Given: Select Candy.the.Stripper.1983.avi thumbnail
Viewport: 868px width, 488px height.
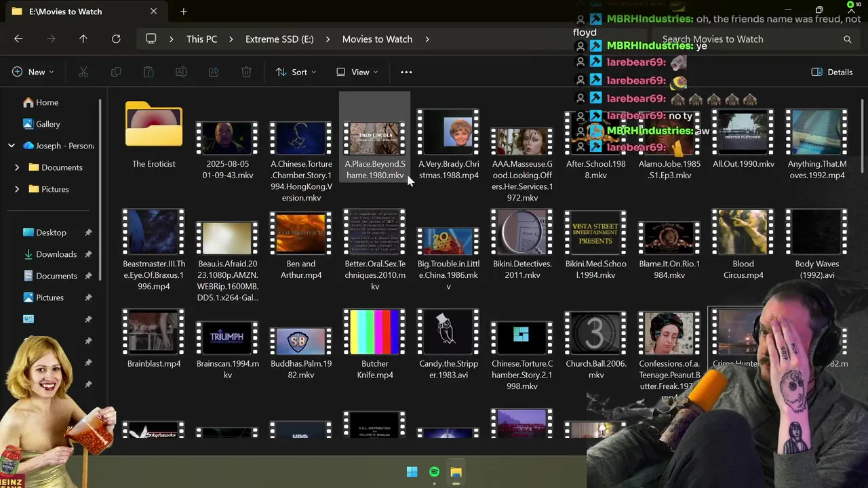Looking at the screenshot, I should coord(448,331).
